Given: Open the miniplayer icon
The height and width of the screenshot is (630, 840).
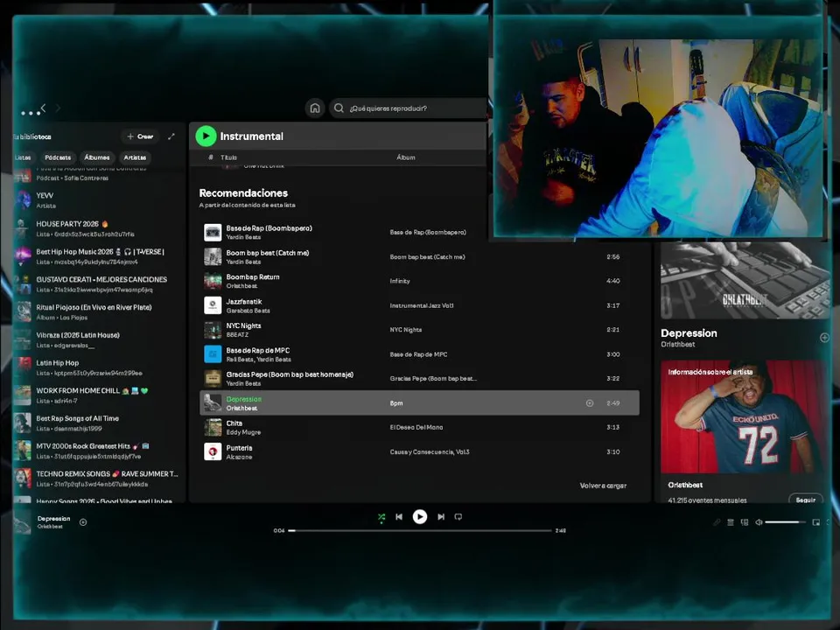Looking at the screenshot, I should (x=815, y=522).
